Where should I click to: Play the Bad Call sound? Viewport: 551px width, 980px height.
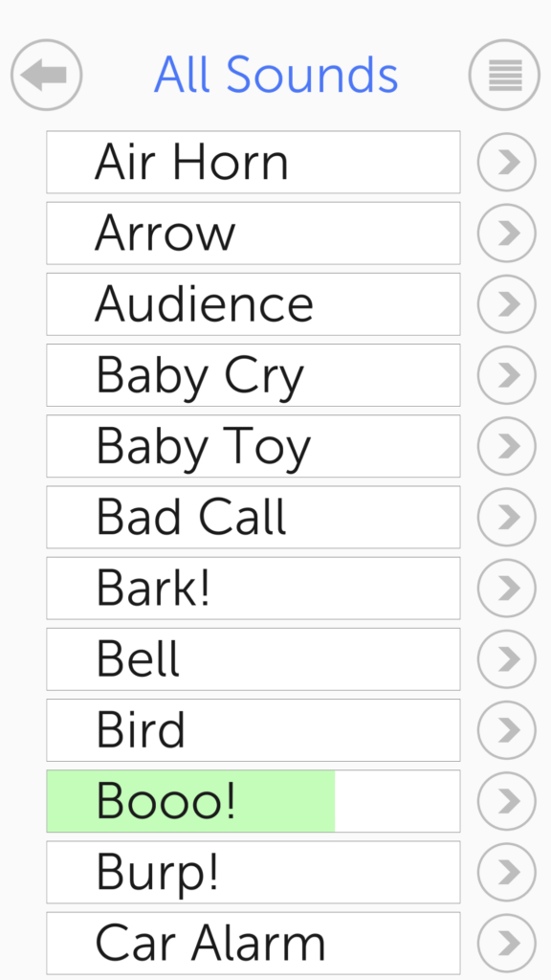click(x=253, y=517)
